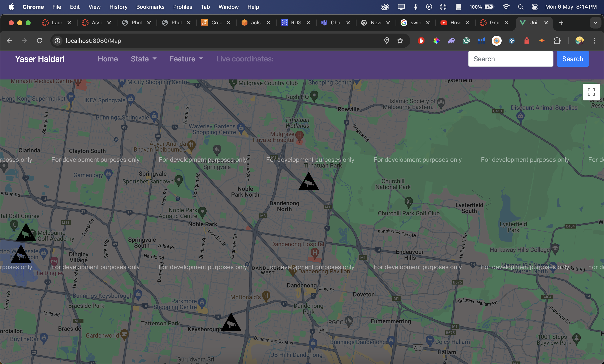Click the Yaser Haidari brand link

(40, 59)
